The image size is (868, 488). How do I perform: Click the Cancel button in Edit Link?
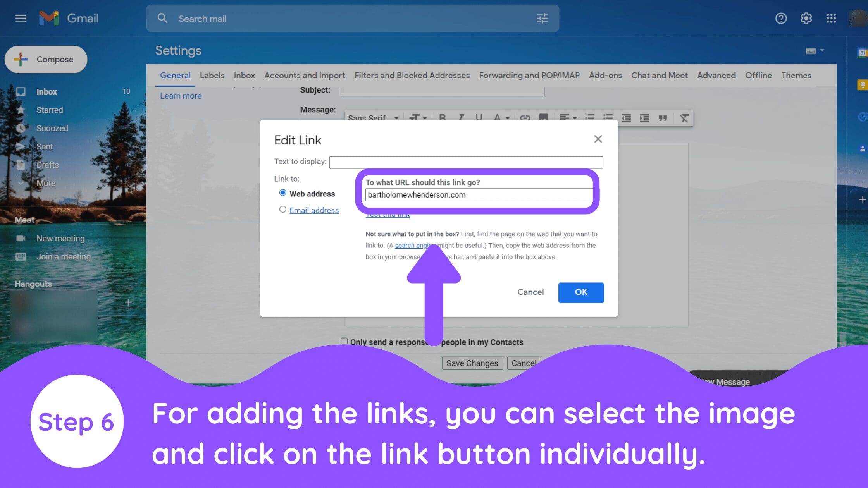coord(530,292)
